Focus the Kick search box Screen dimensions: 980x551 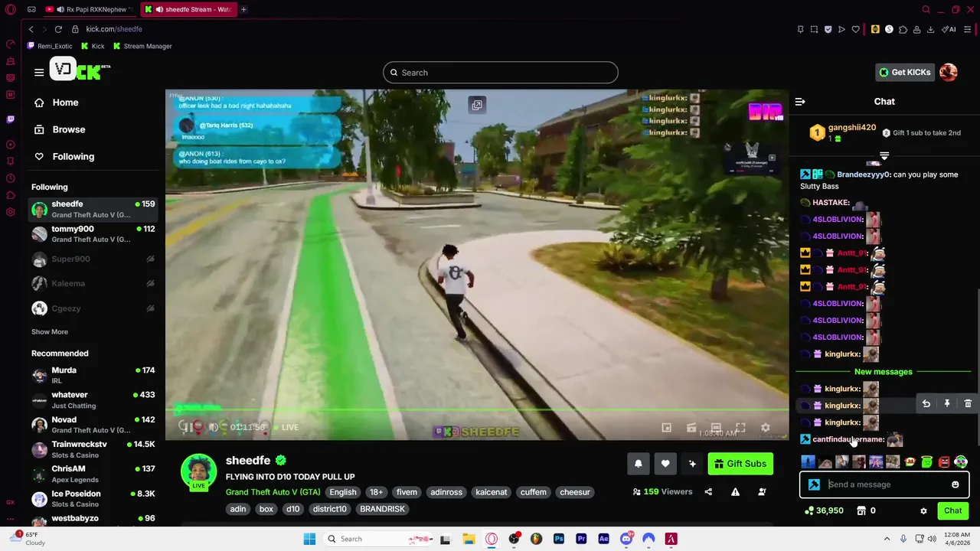pyautogui.click(x=501, y=73)
